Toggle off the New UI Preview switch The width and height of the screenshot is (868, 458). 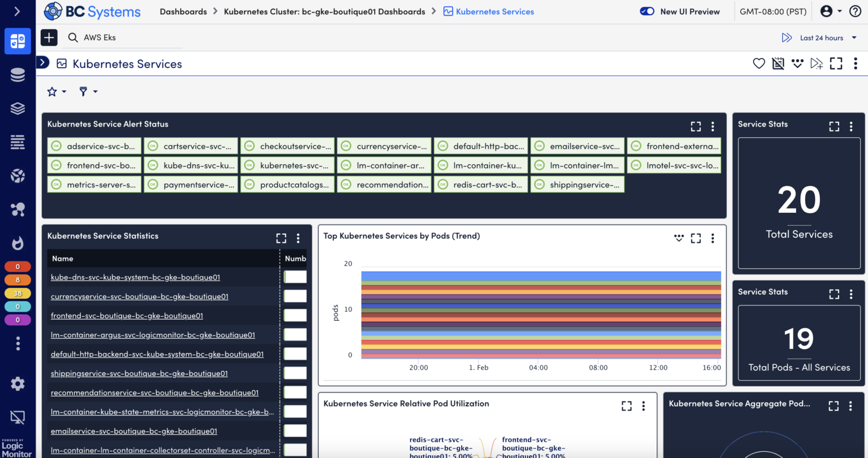point(647,11)
